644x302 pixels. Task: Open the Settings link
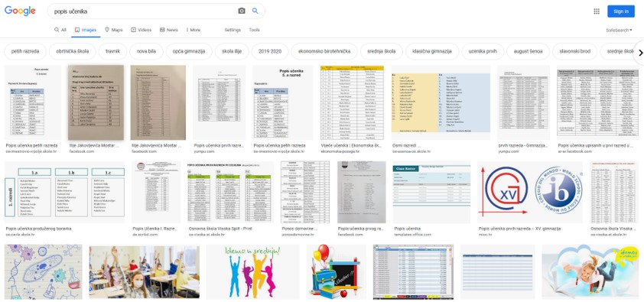233,30
